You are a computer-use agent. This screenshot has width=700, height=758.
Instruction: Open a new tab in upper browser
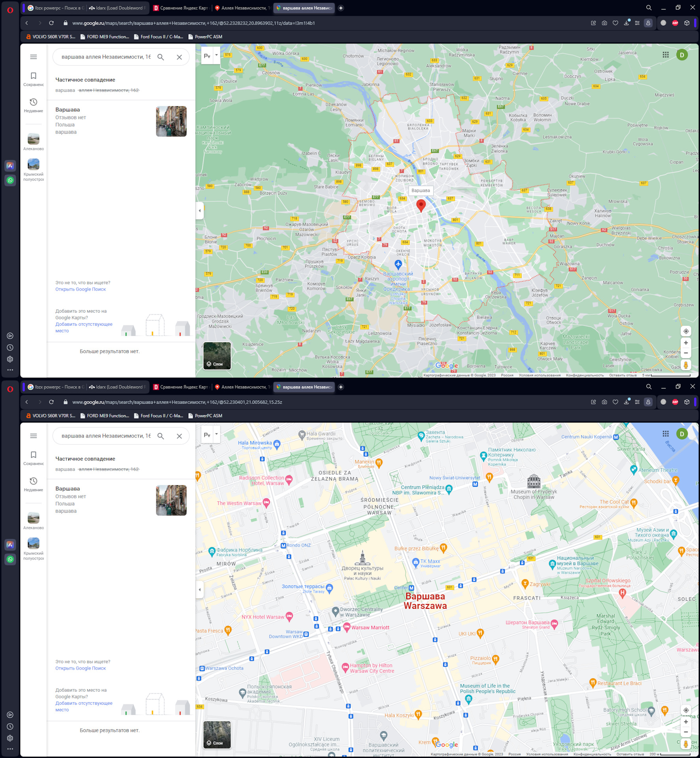[341, 8]
